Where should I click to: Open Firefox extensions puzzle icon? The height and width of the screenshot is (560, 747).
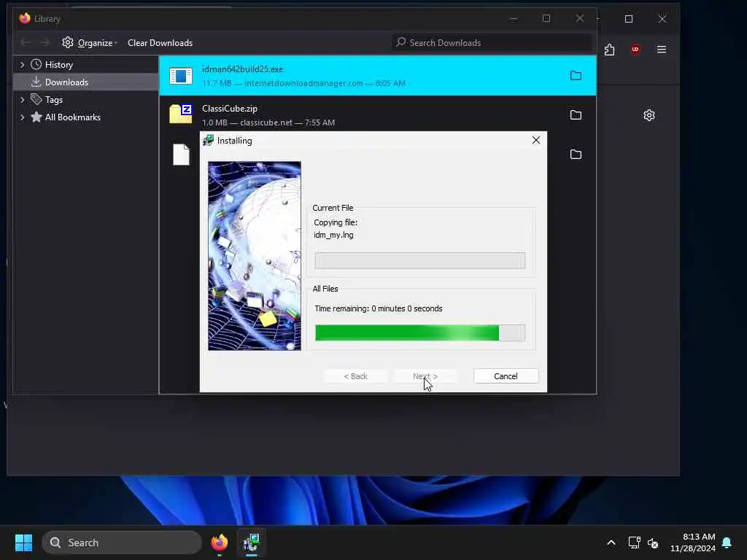pos(609,50)
